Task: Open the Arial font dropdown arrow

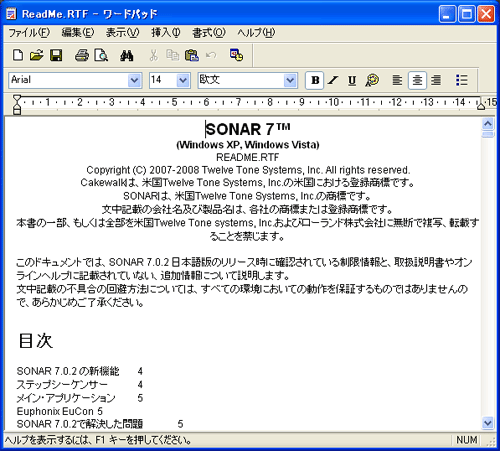Action: (134, 80)
